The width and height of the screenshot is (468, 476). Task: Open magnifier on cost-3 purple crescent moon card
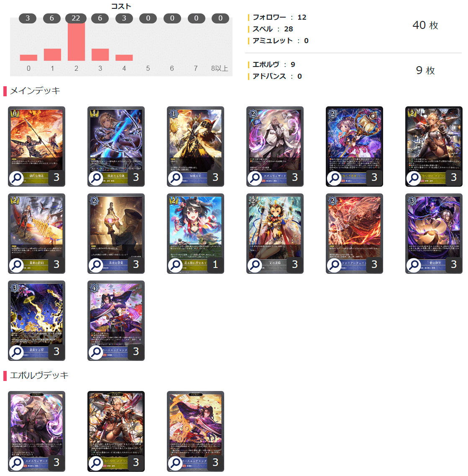414,265
